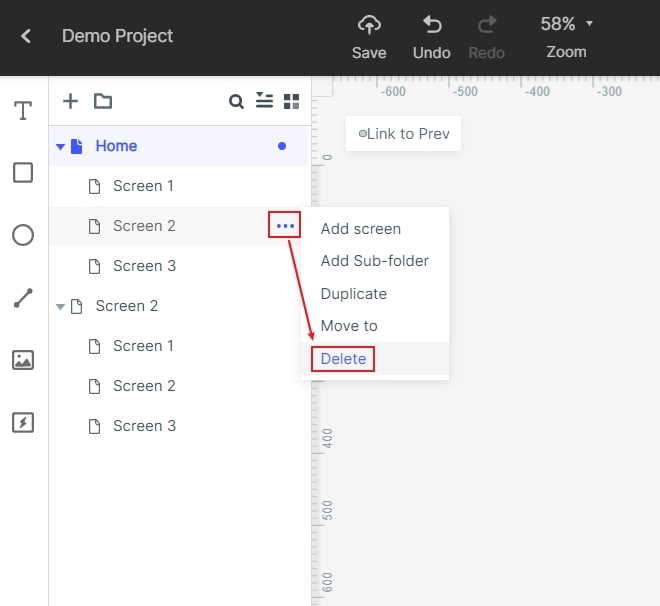The image size is (660, 606).
Task: Click the Demo Project title
Action: coord(117,36)
